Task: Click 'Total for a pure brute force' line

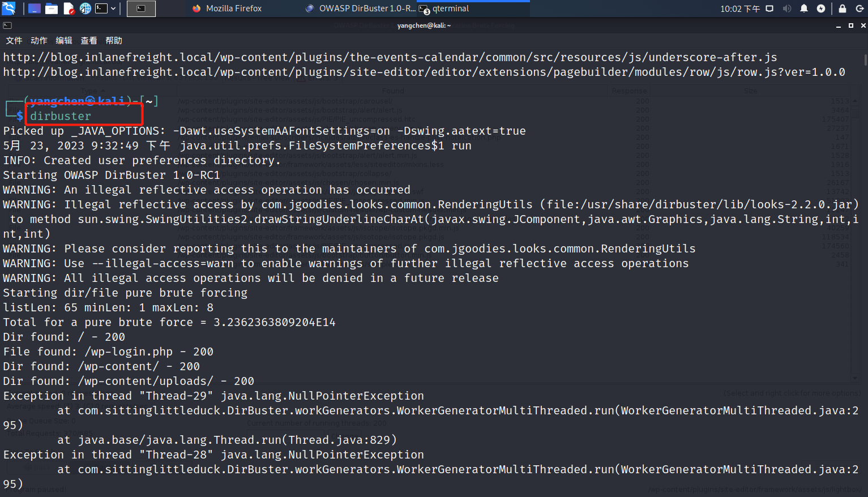Action: (x=169, y=322)
